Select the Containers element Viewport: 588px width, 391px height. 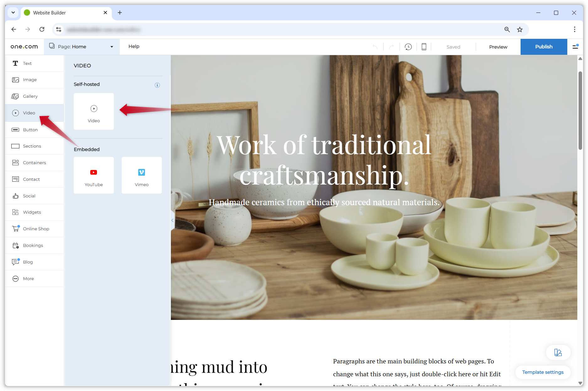coord(34,162)
